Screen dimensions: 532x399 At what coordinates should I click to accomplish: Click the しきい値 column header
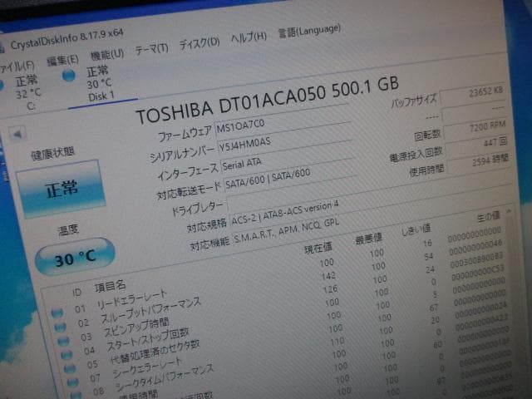tap(416, 230)
